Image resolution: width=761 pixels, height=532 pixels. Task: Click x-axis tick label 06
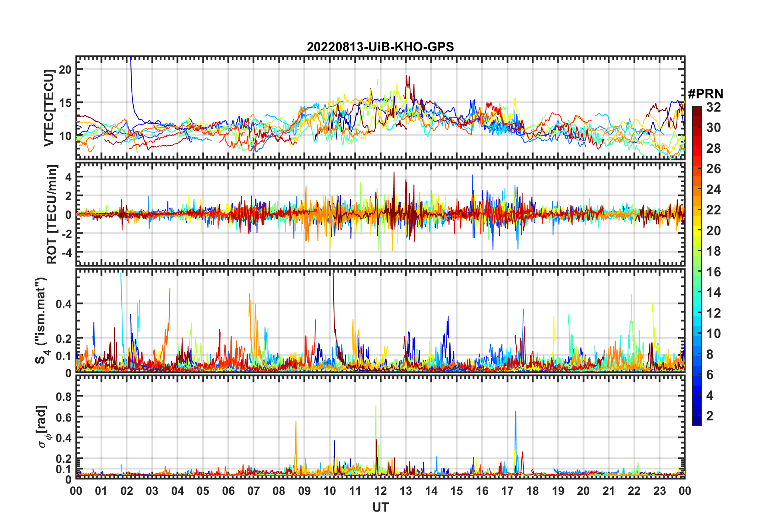click(228, 491)
